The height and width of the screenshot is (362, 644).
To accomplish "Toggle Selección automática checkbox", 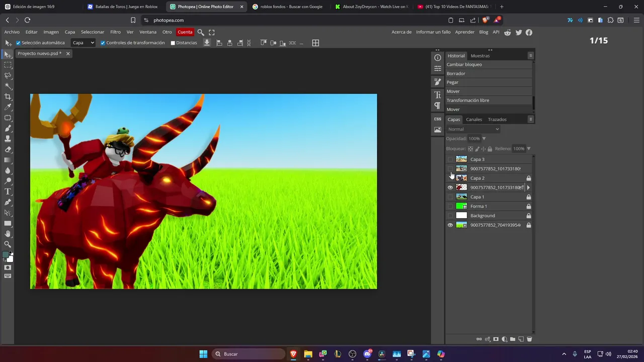I will click(18, 43).
